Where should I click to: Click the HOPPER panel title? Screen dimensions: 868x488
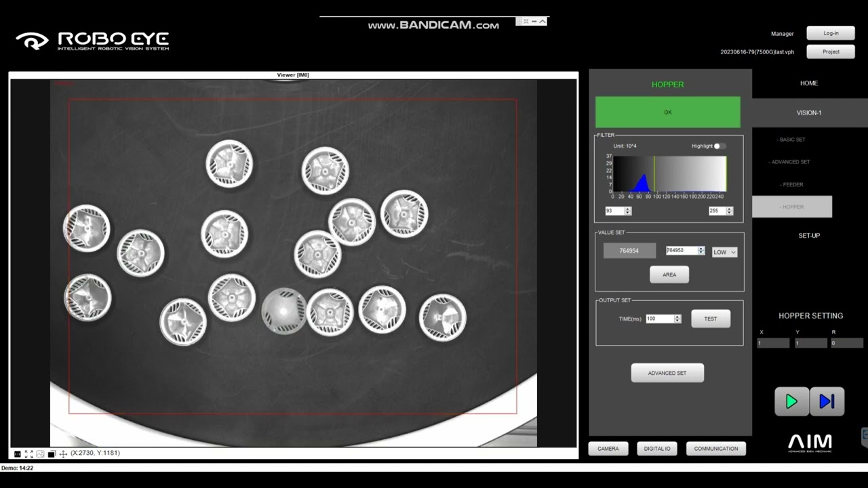pyautogui.click(x=668, y=85)
